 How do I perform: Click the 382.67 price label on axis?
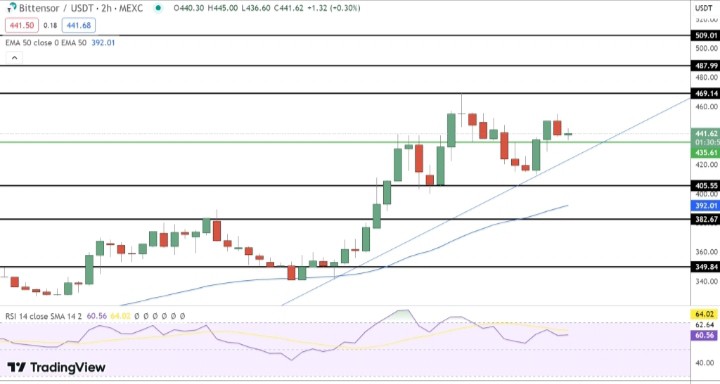click(705, 220)
